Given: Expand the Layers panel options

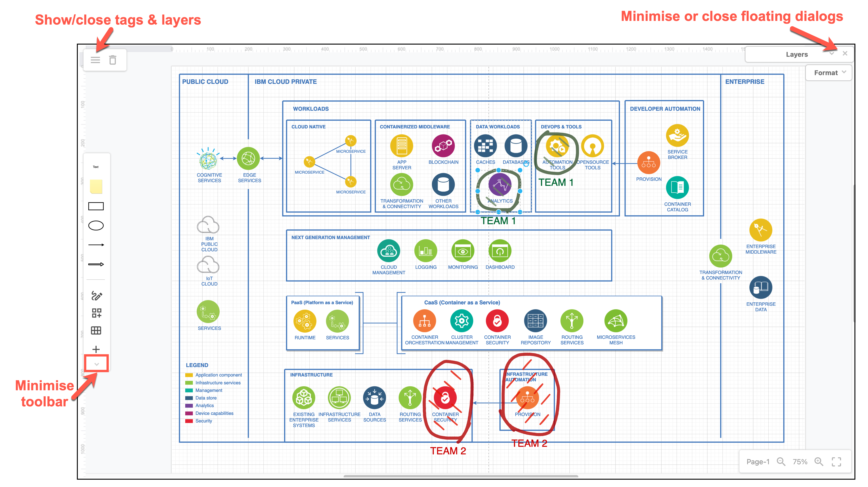Looking at the screenshot, I should pos(832,54).
